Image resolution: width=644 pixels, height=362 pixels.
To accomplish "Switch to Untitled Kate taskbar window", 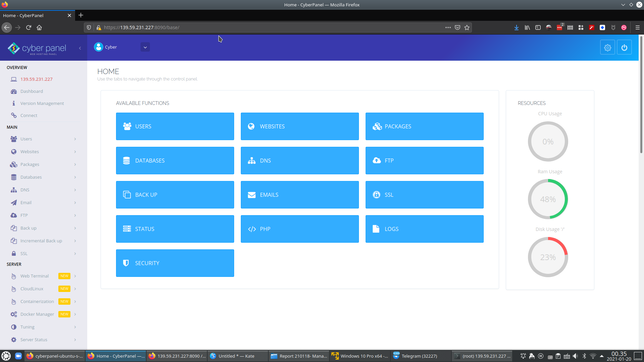I will click(237, 356).
